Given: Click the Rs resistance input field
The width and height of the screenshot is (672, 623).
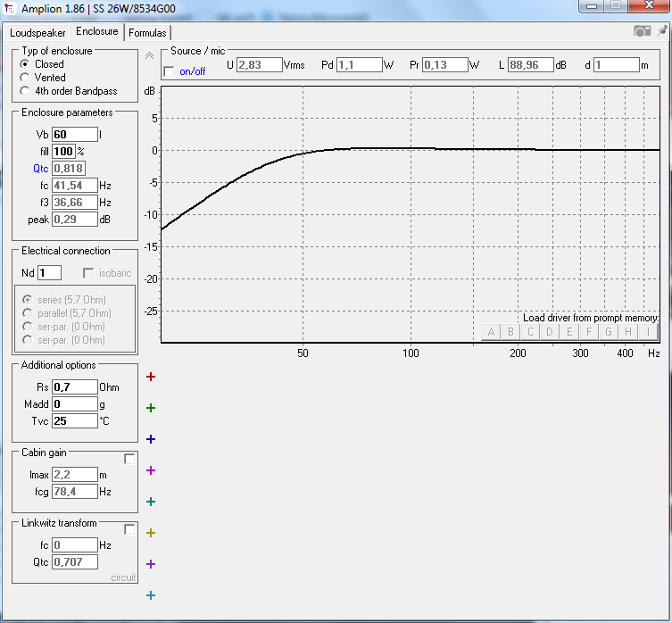Looking at the screenshot, I should pos(75,387).
